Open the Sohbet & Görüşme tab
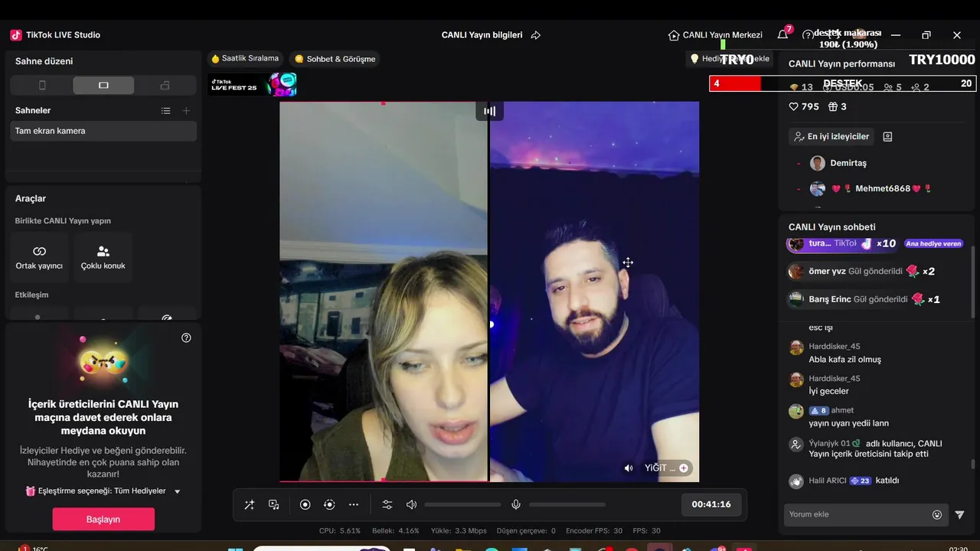This screenshot has width=980, height=551. coord(335,59)
